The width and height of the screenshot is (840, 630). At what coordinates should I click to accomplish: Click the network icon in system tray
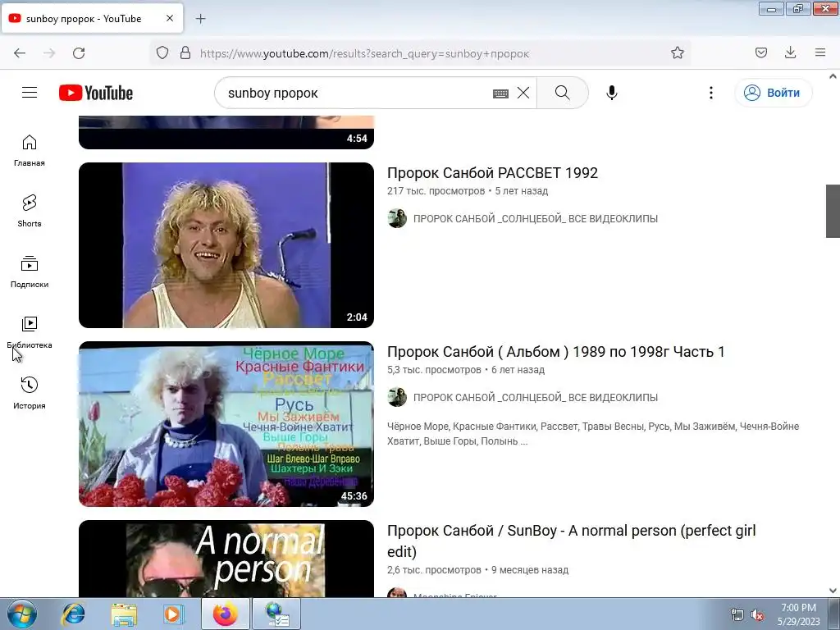pyautogui.click(x=737, y=615)
